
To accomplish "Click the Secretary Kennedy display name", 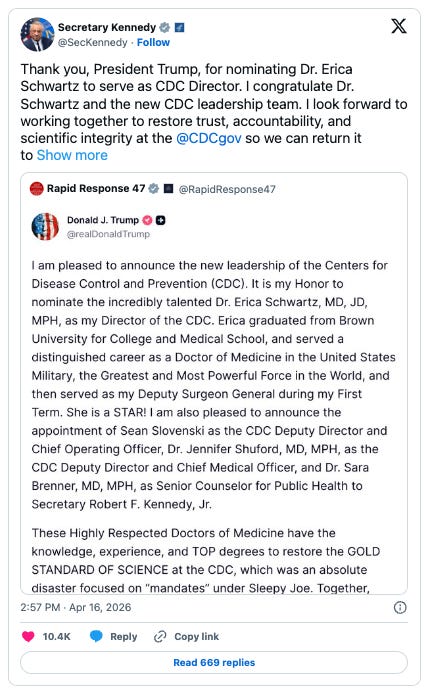I will (107, 27).
